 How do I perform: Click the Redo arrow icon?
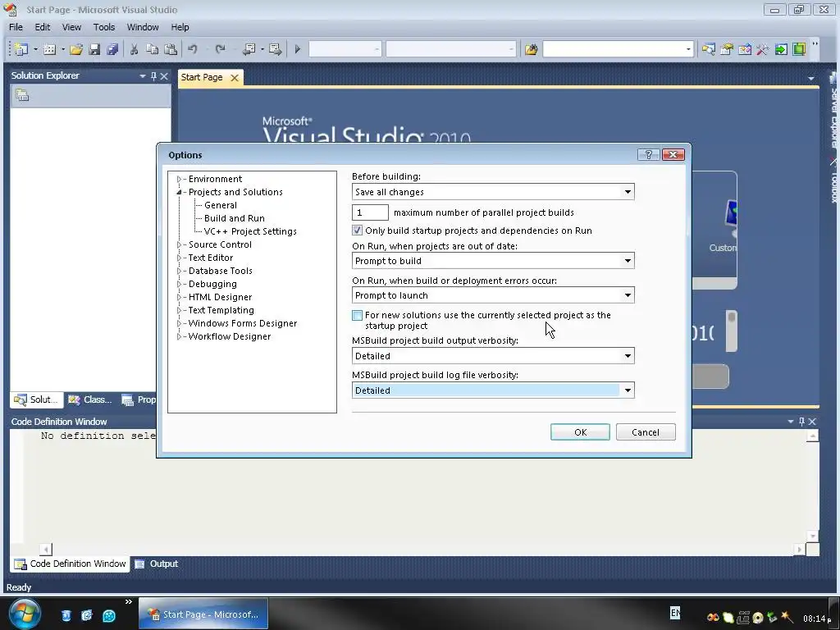tap(220, 49)
